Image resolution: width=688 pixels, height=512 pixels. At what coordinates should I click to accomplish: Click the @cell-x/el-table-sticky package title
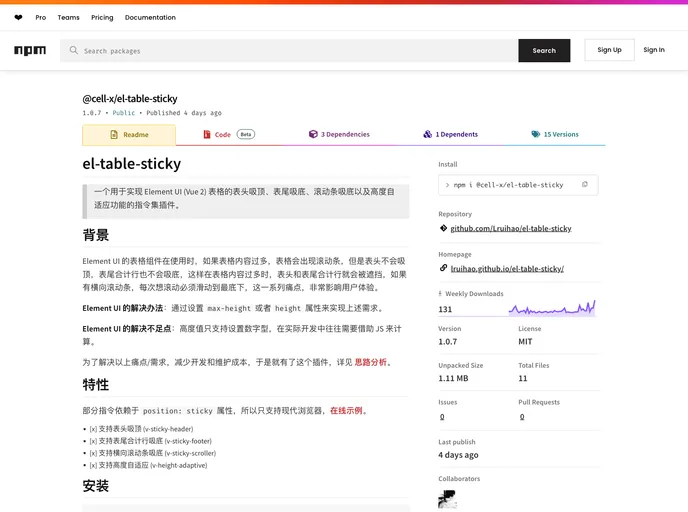click(x=130, y=99)
